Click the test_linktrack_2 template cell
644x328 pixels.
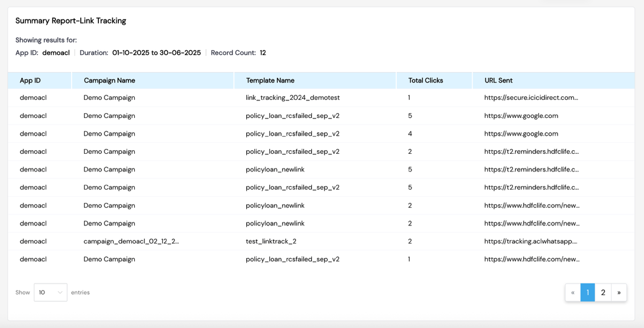(x=271, y=241)
